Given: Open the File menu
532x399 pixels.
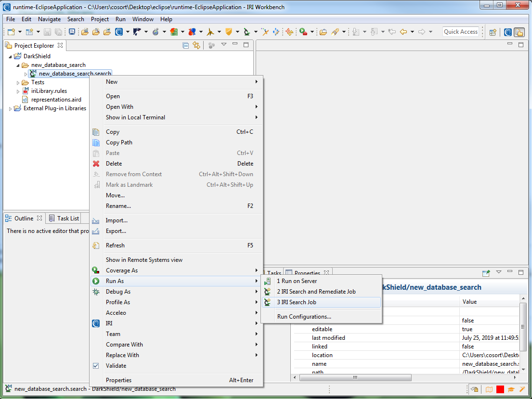Looking at the screenshot, I should (11, 19).
